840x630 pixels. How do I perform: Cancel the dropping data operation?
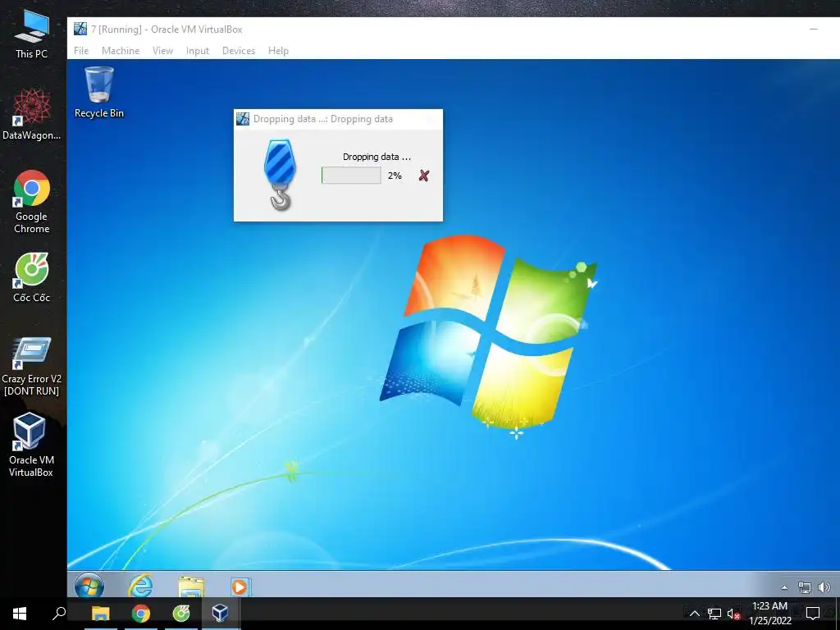(424, 176)
